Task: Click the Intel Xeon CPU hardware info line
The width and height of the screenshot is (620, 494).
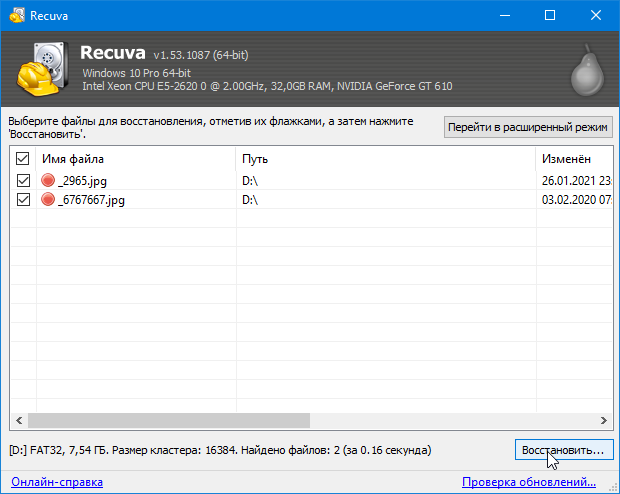Action: coord(267,86)
